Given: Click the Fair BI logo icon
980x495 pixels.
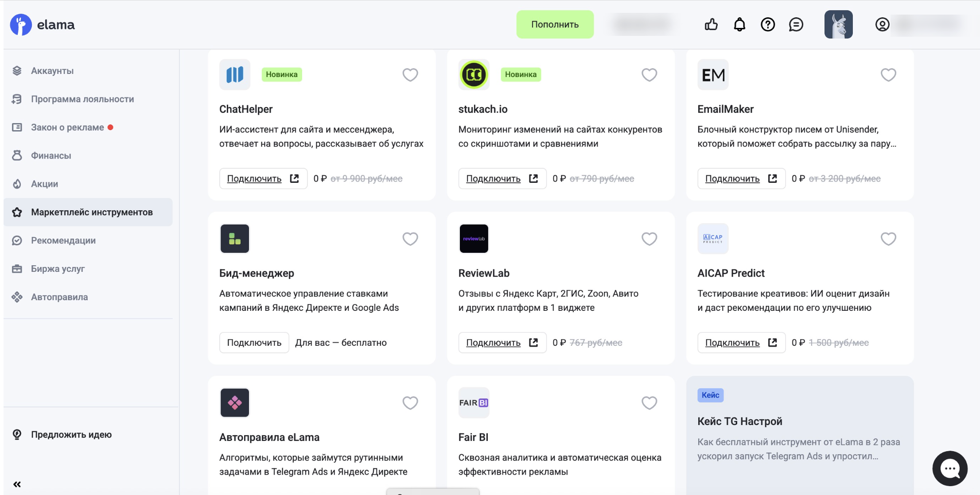Looking at the screenshot, I should (474, 402).
